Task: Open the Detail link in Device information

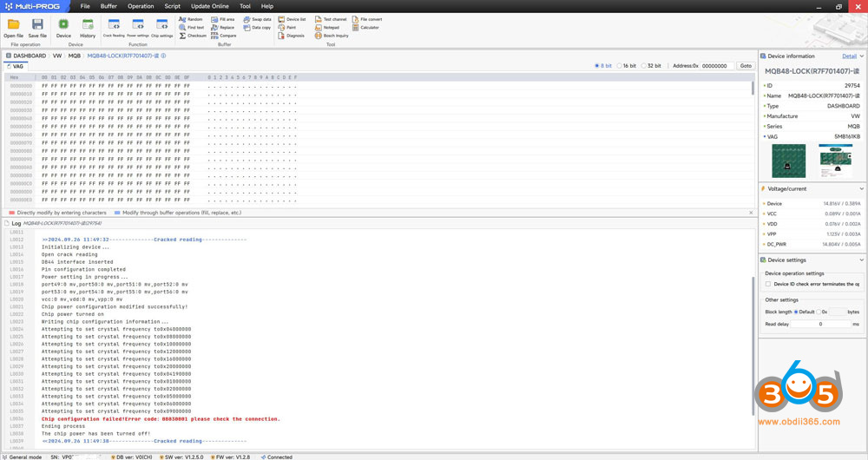Action: [x=849, y=56]
